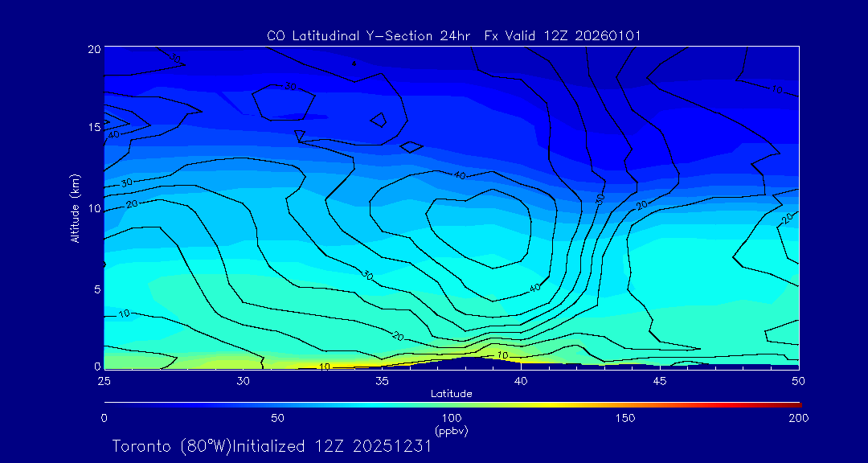This screenshot has height=463, width=868.
Task: Select latitude axis tick label '35'
Action: (382, 381)
